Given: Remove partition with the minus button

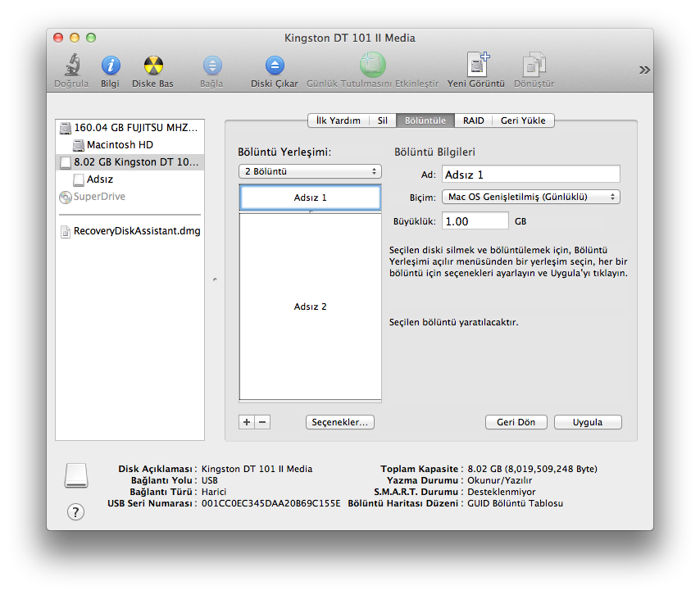Looking at the screenshot, I should pyautogui.click(x=262, y=422).
